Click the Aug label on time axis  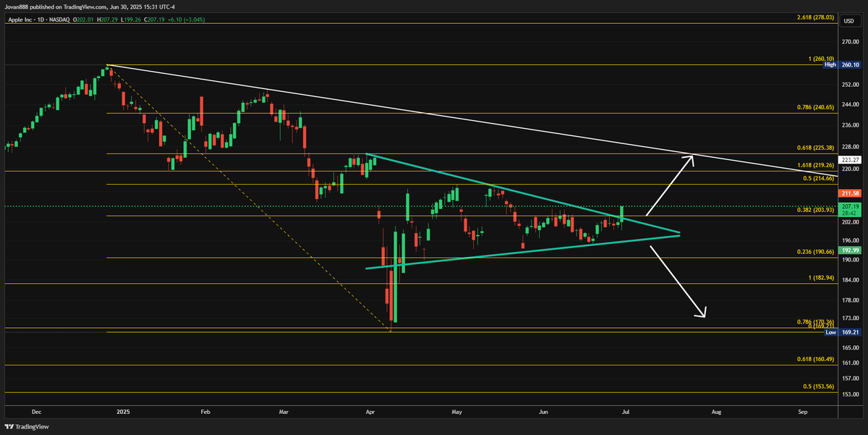716,412
